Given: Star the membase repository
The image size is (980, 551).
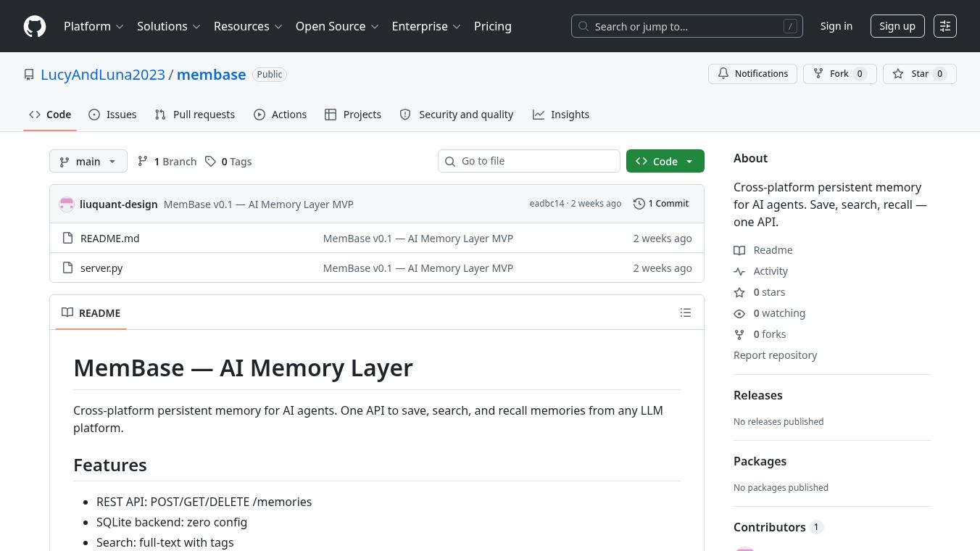Looking at the screenshot, I should pos(919,74).
